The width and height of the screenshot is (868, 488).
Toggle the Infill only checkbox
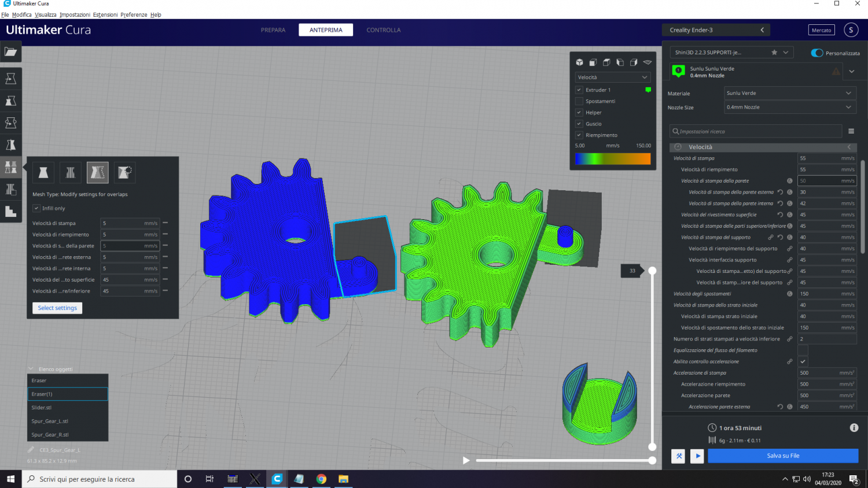36,208
